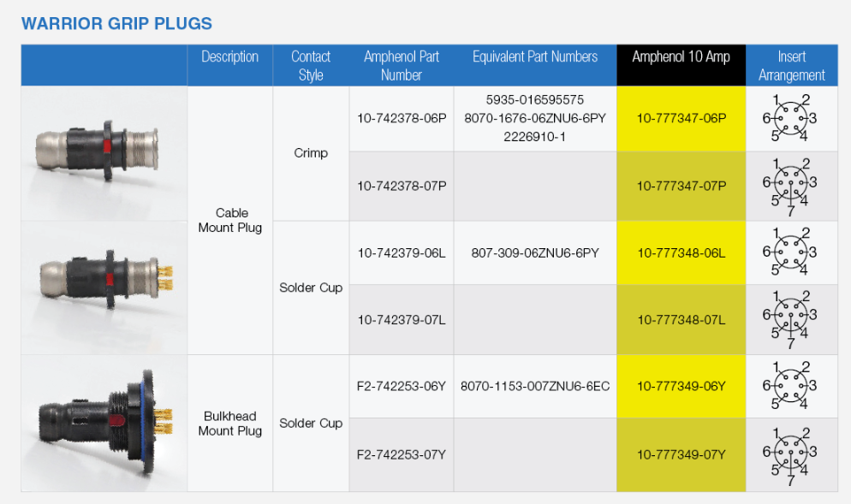
Task: Click the Amphenol Part Number header
Action: pyautogui.click(x=402, y=65)
